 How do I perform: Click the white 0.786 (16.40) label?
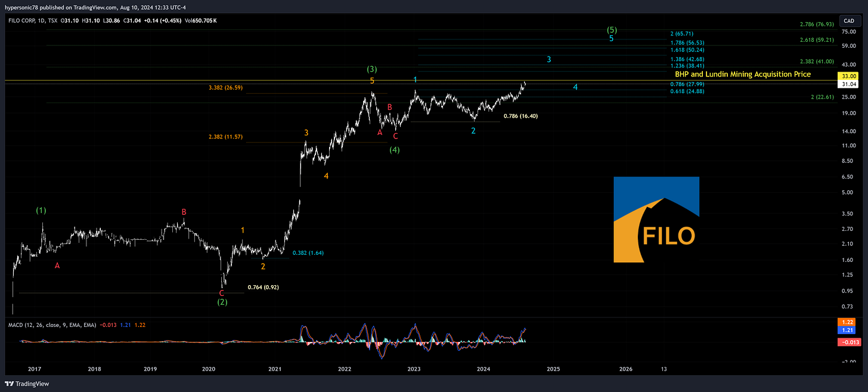pos(520,116)
